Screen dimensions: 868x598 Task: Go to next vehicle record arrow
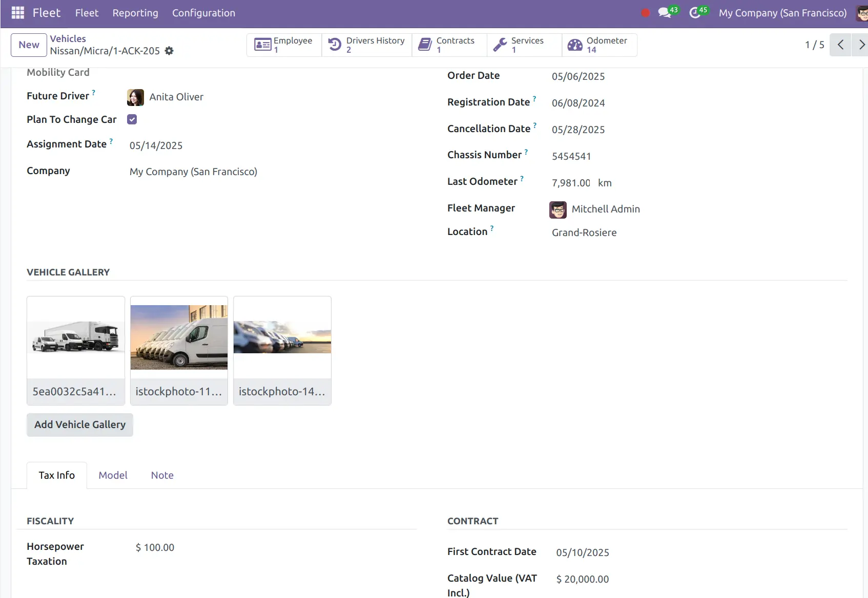pyautogui.click(x=860, y=45)
